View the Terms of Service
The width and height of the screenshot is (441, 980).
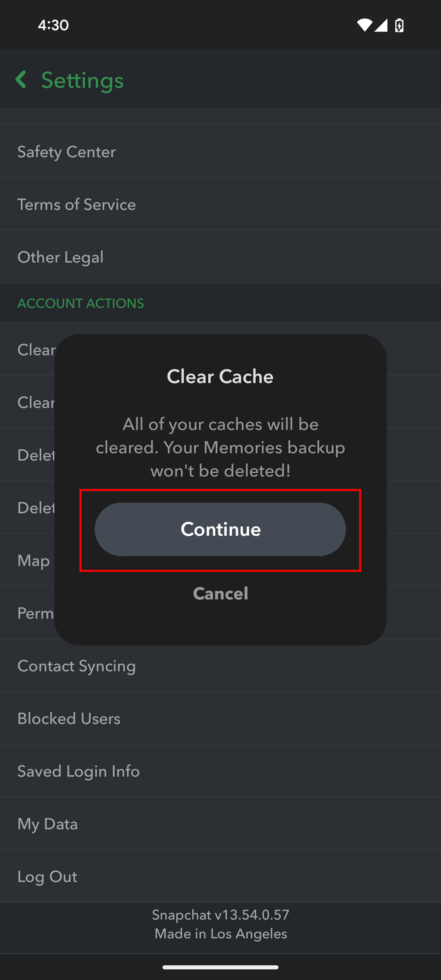[x=77, y=204]
